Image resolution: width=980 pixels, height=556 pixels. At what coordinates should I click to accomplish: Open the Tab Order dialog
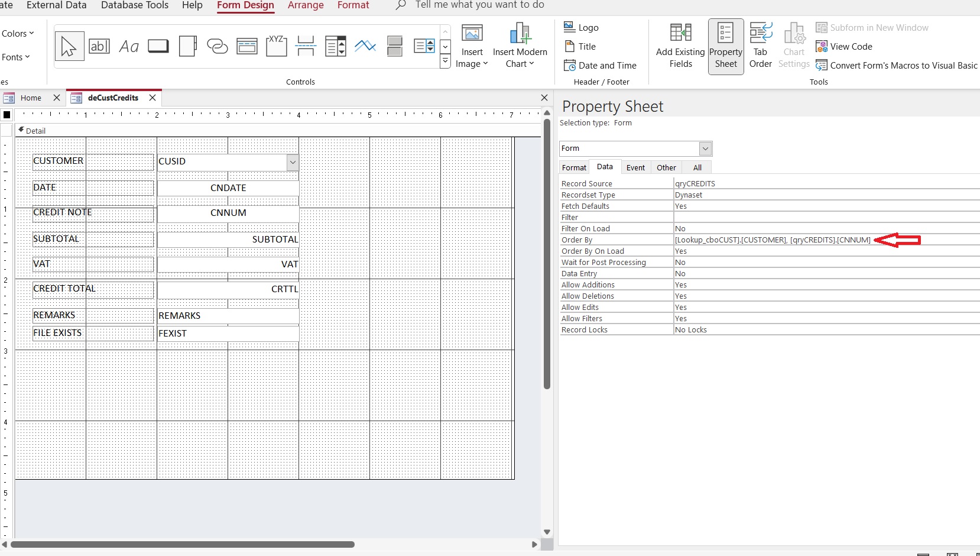tap(760, 46)
